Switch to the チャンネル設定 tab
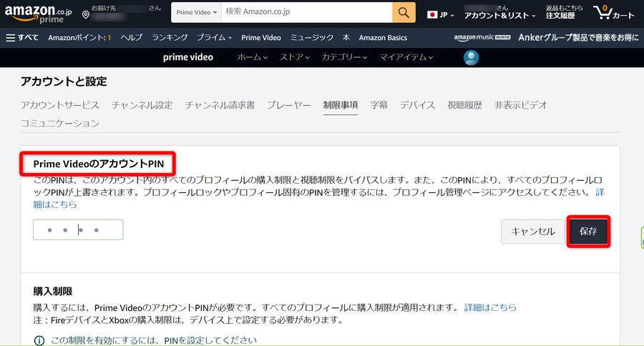Viewport: 644px width, 346px height. click(142, 105)
